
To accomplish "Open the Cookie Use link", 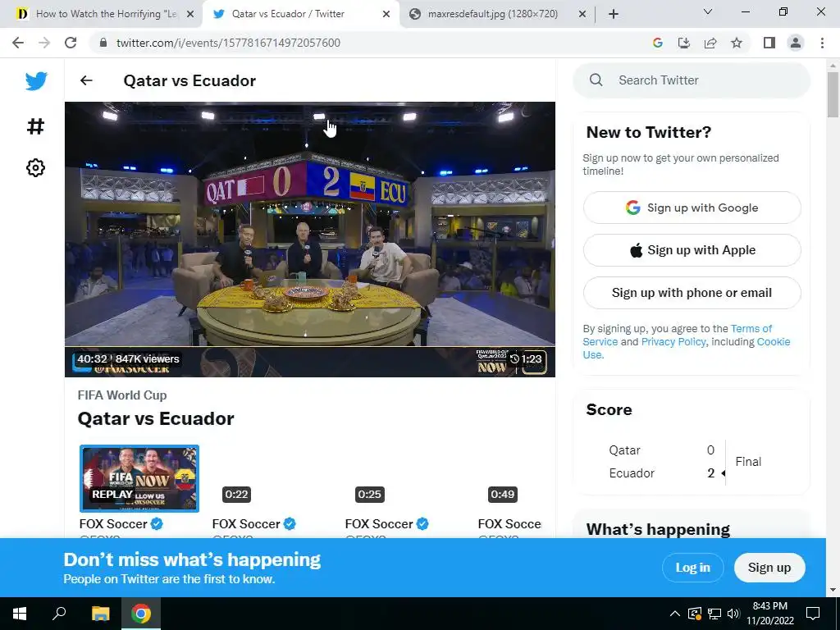I will click(773, 342).
